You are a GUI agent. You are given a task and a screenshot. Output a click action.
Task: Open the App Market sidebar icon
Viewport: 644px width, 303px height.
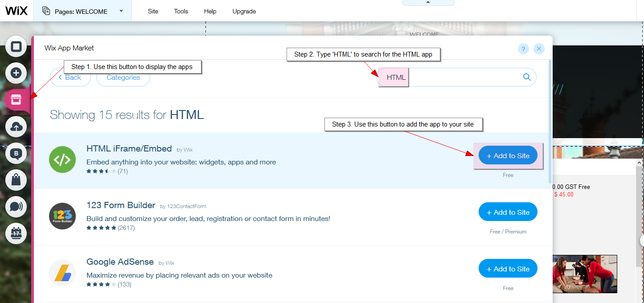pyautogui.click(x=16, y=100)
